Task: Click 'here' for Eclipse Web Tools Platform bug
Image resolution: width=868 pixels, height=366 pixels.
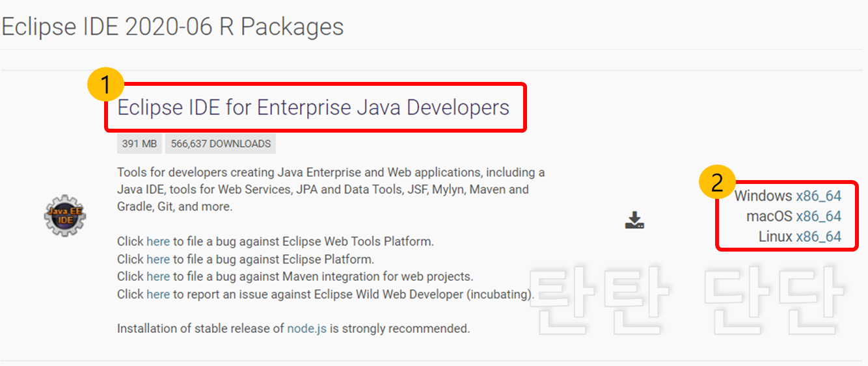Action: 158,241
